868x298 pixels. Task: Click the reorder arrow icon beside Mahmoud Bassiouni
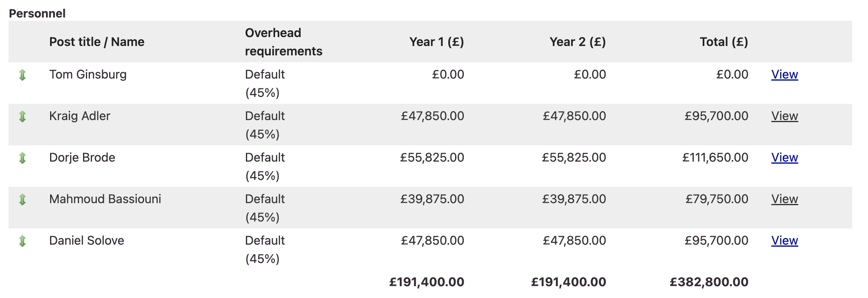point(22,199)
